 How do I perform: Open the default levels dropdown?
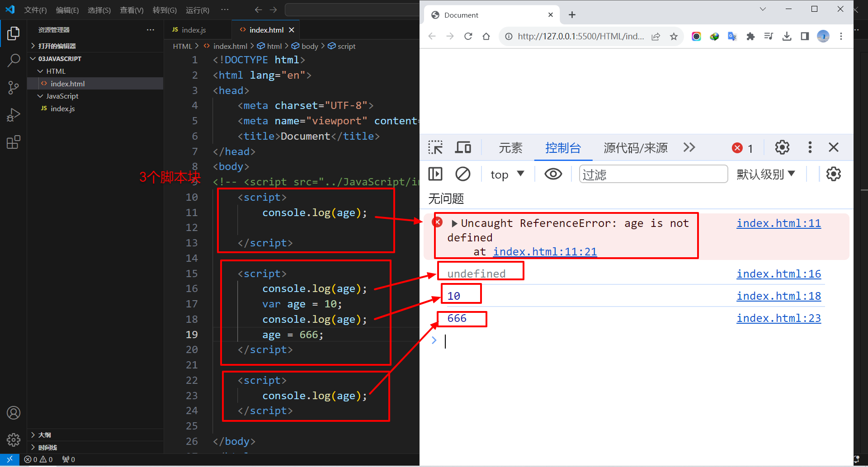(765, 174)
